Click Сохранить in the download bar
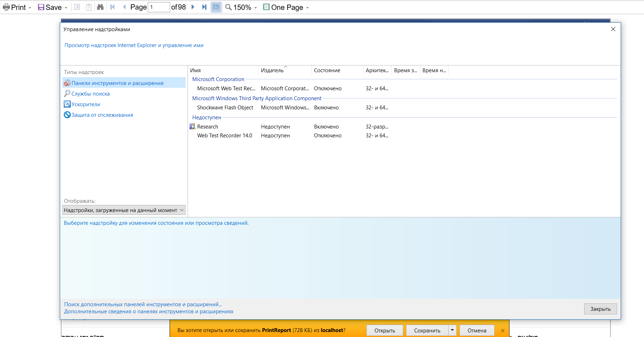Viewport: 644px width, 337px height. [427, 330]
